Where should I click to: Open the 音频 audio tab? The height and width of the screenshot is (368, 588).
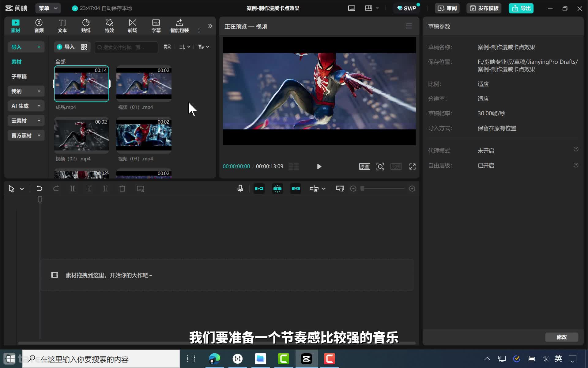pyautogui.click(x=39, y=26)
